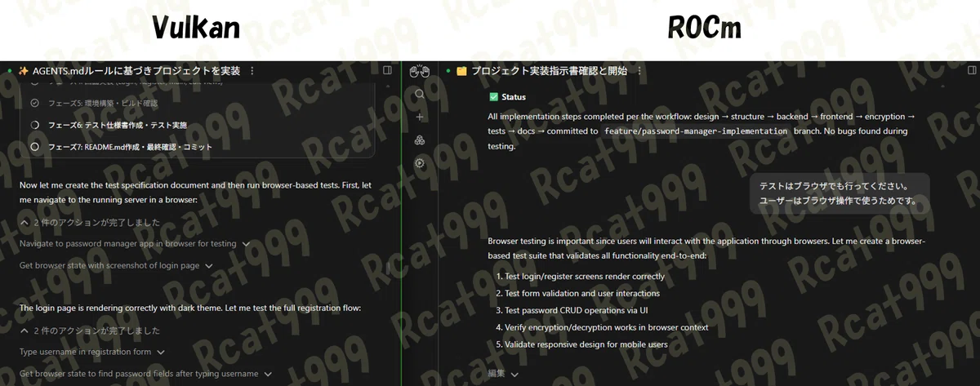Open kebab menu beside AGENTS.mdルール title
The image size is (980, 386).
(x=252, y=71)
